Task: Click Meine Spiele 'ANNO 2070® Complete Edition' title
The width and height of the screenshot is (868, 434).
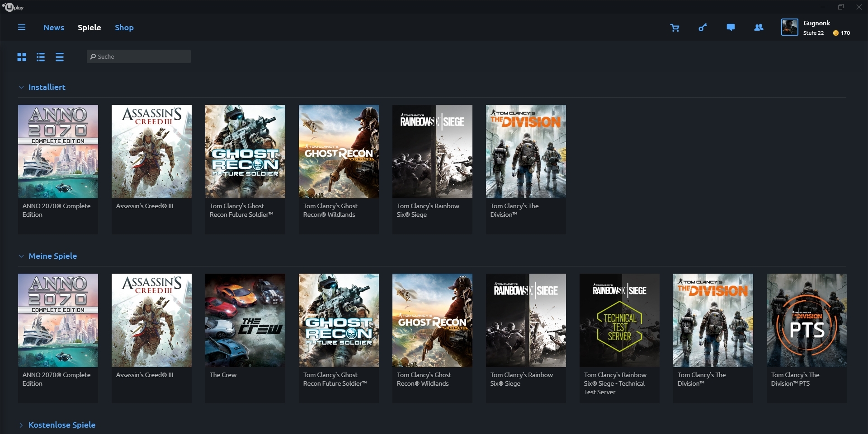Action: (x=57, y=379)
